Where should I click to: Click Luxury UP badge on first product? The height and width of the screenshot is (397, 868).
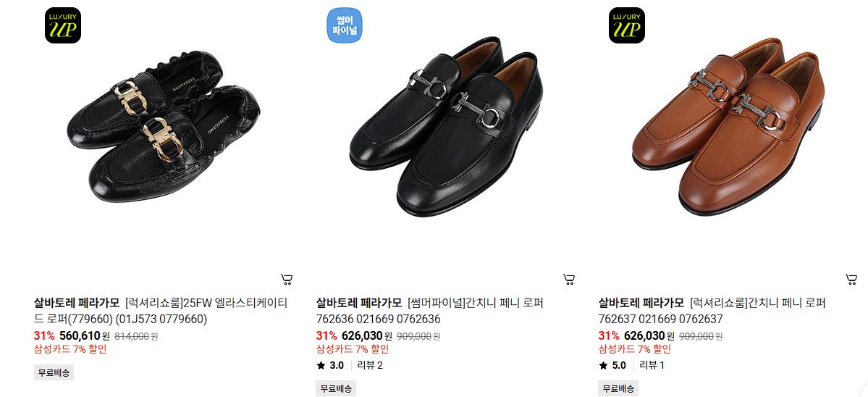click(x=63, y=25)
